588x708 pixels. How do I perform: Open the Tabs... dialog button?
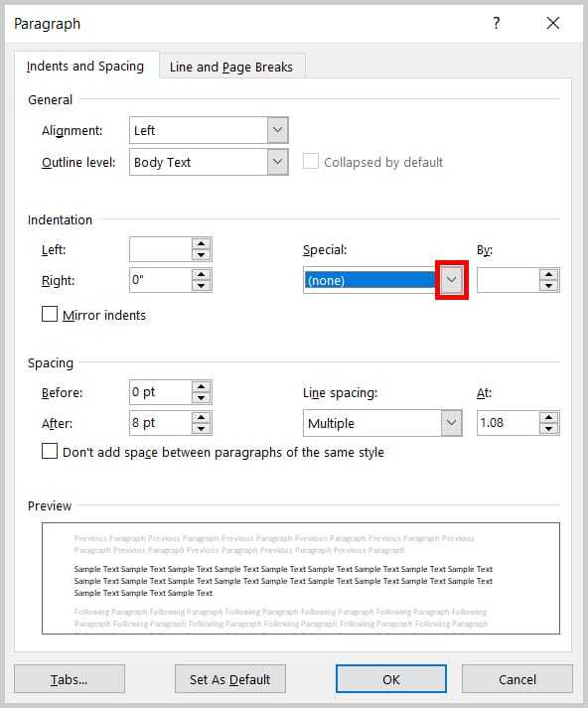pyautogui.click(x=70, y=679)
